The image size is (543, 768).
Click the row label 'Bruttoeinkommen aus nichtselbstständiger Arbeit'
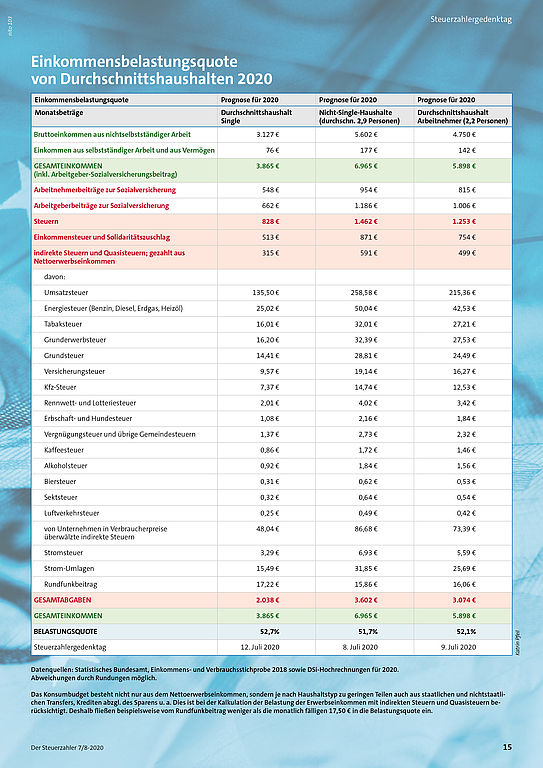coord(112,134)
